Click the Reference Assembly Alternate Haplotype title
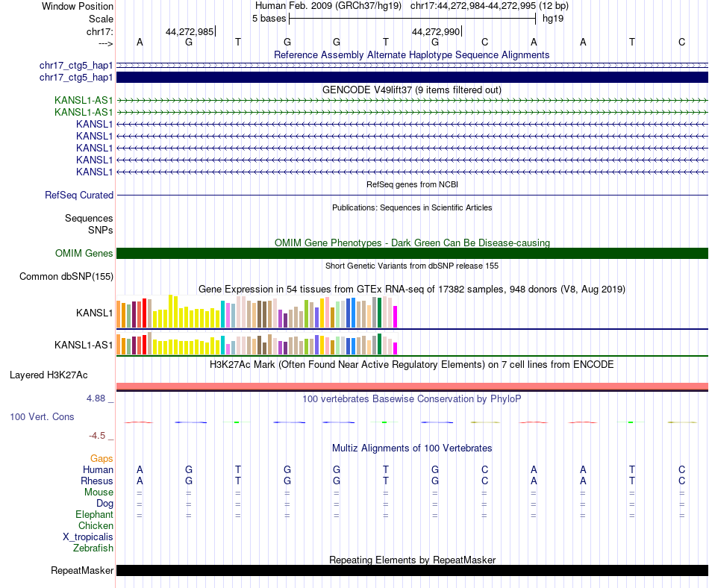Image resolution: width=709 pixels, height=588 pixels. click(x=411, y=55)
